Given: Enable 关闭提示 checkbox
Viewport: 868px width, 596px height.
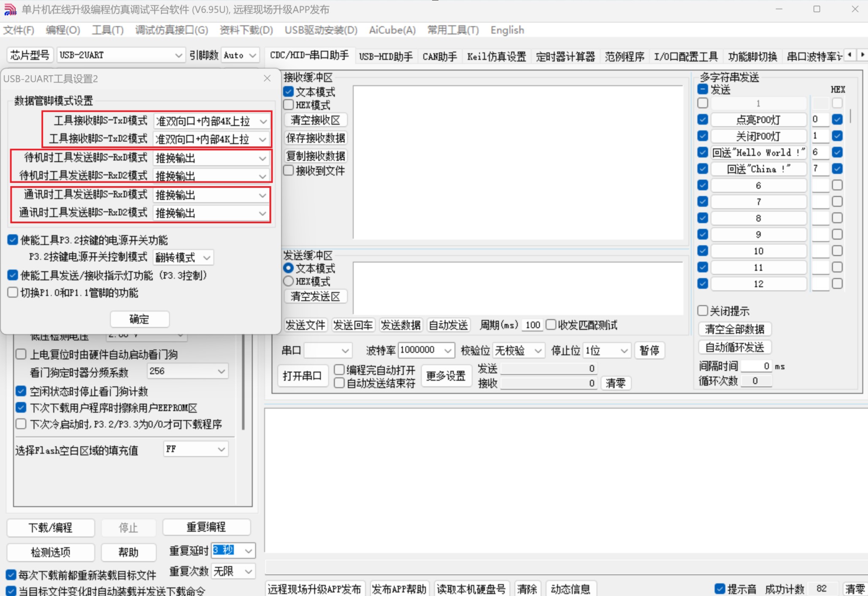Looking at the screenshot, I should (x=703, y=311).
